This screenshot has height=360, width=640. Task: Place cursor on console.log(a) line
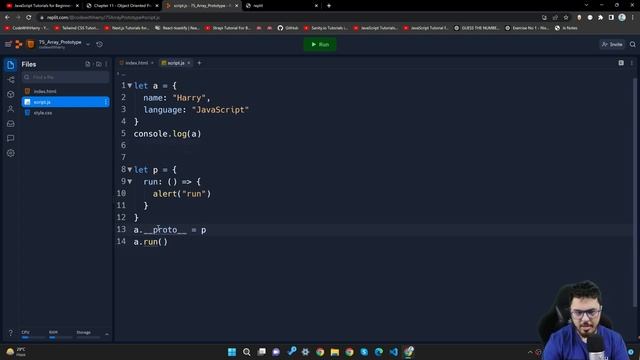[167, 133]
